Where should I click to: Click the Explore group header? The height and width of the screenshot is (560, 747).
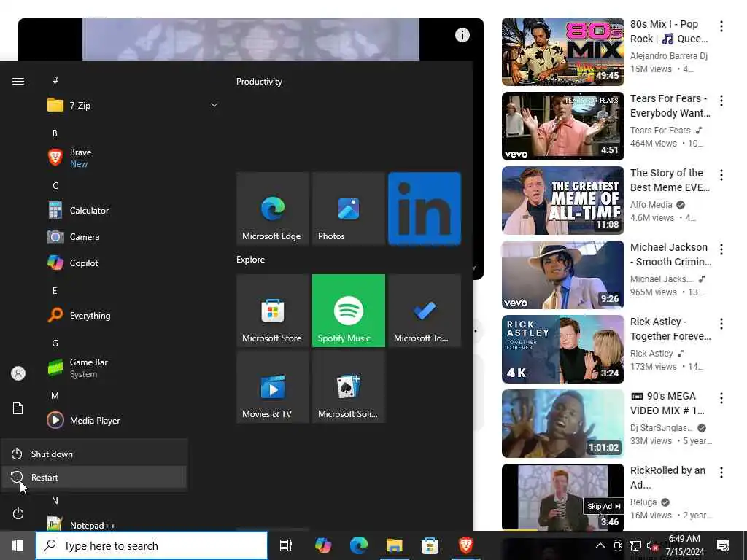(x=251, y=260)
